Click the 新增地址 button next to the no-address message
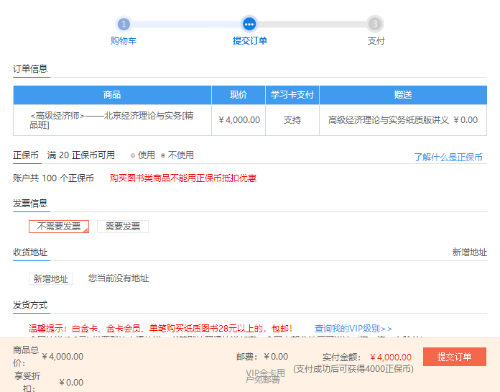The width and height of the screenshot is (500, 392). pos(51,278)
